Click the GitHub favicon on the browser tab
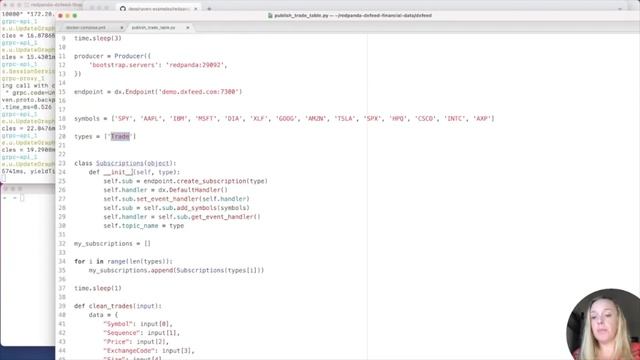Screen dimensions: 640x360 coord(123,9)
